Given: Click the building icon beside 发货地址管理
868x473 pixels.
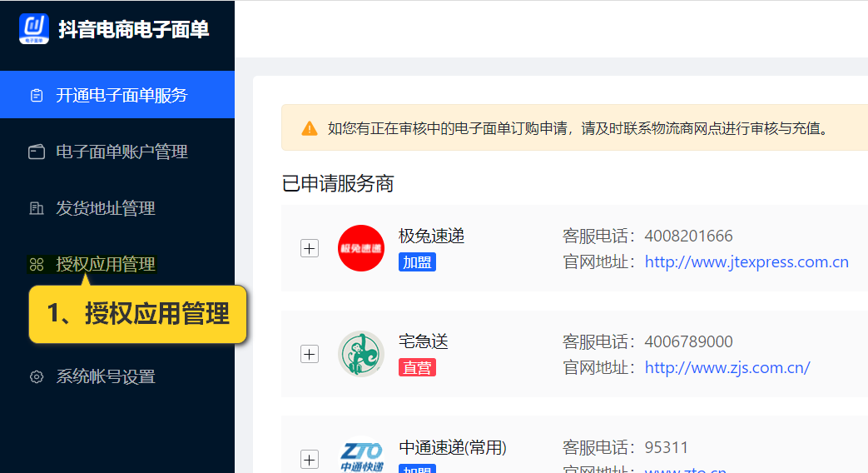Looking at the screenshot, I should tap(36, 208).
